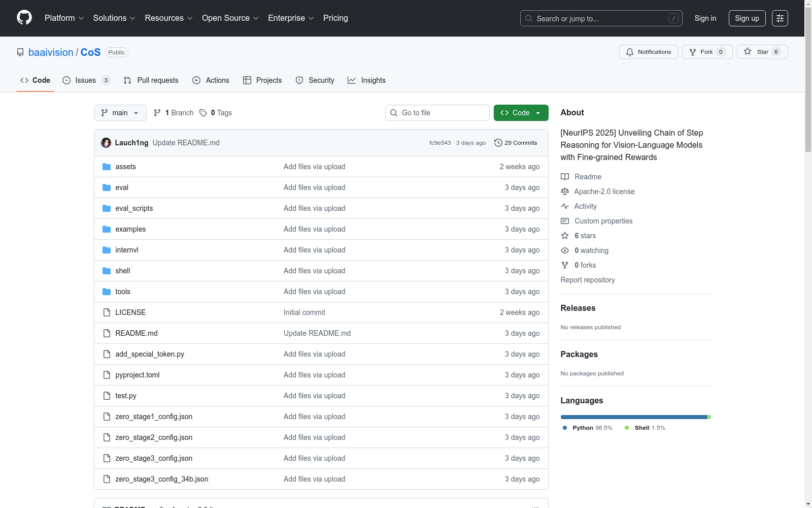View the 6 stars link
This screenshot has height=508, width=812.
tap(579, 236)
